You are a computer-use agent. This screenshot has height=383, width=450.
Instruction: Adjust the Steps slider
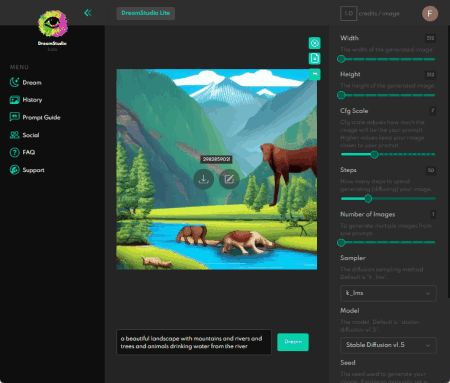point(388,199)
